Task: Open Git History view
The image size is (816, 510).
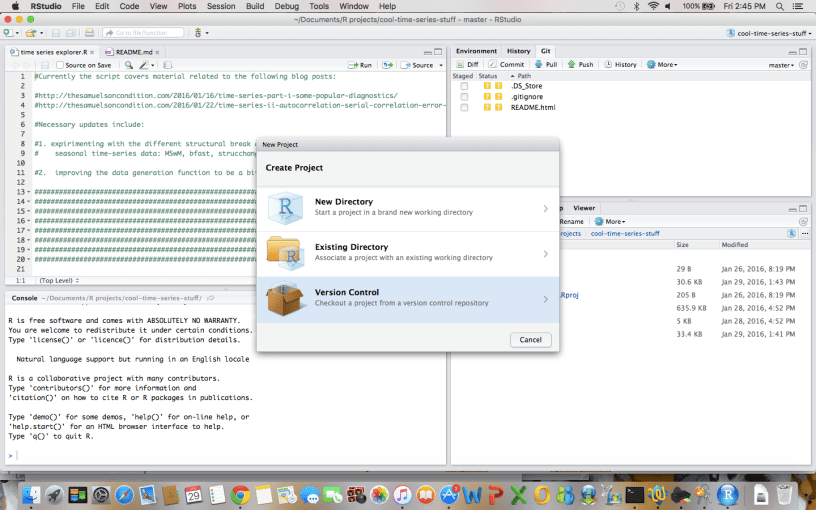Action: pyautogui.click(x=620, y=64)
